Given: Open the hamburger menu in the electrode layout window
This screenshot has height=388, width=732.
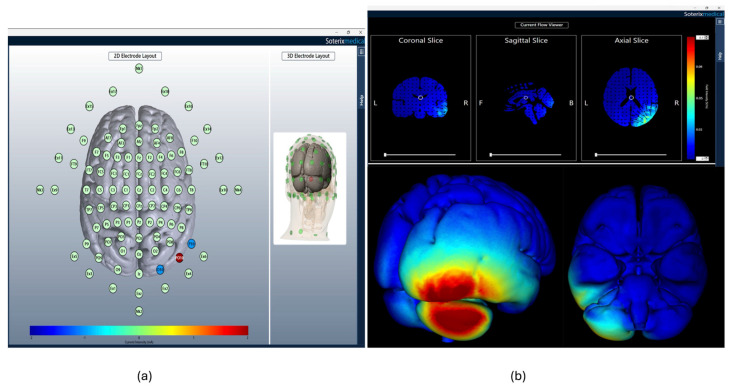Looking at the screenshot, I should pos(361,52).
